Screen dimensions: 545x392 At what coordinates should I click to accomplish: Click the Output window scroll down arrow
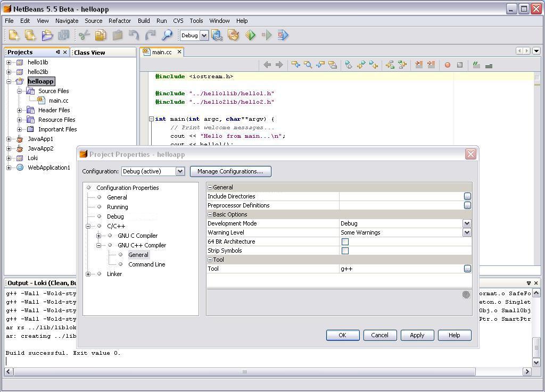point(536,363)
